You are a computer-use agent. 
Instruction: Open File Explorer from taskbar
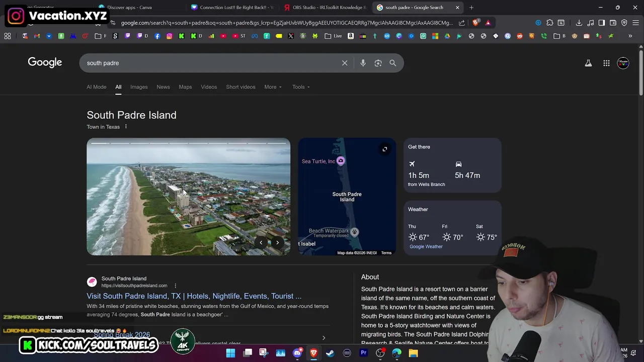pos(413,353)
